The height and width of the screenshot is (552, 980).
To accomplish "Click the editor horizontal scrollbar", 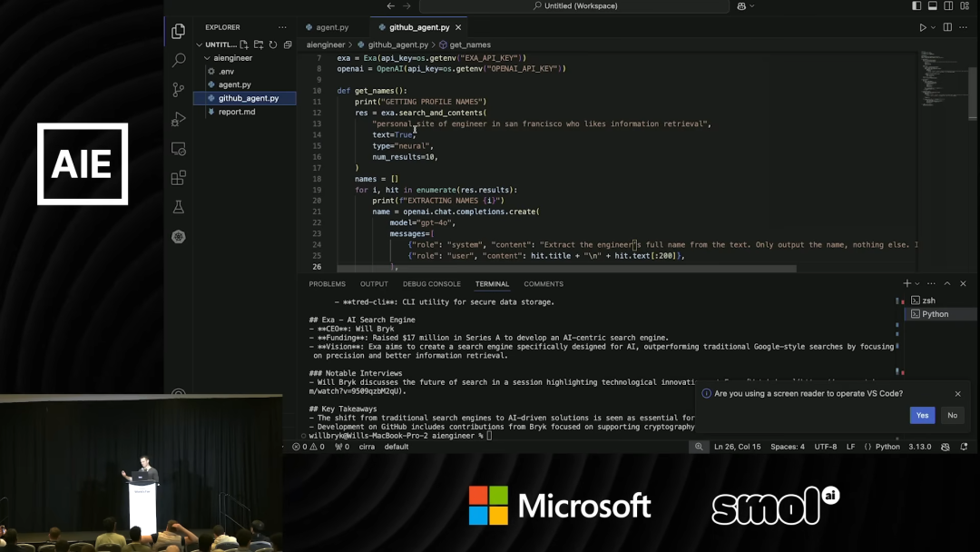I will (566, 269).
